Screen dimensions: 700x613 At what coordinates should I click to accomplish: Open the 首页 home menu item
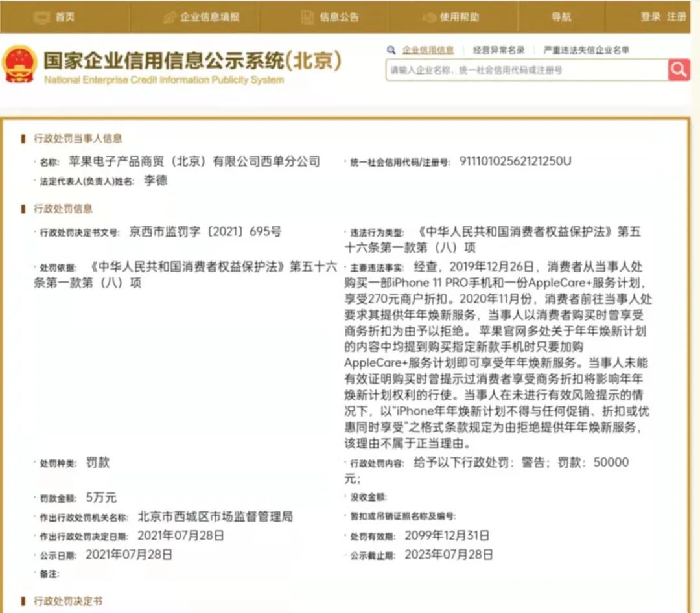click(65, 17)
